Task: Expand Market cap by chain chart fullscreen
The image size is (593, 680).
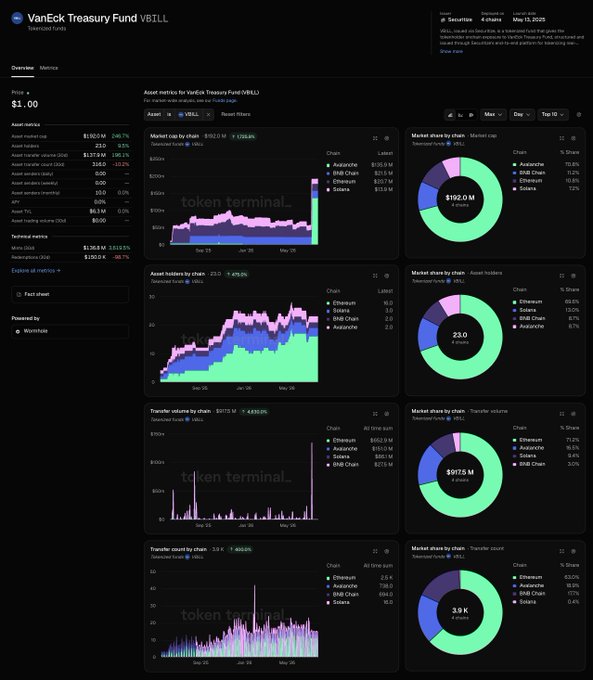Action: (x=375, y=138)
